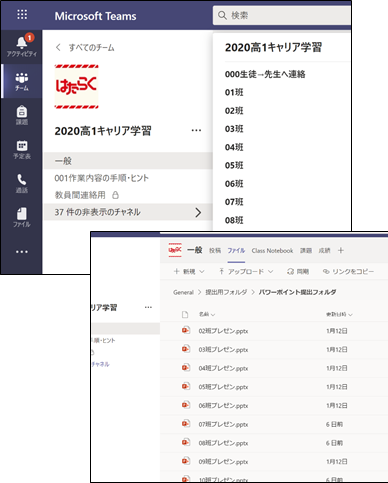
Task: Click the search magnifier icon
Action: tap(222, 15)
